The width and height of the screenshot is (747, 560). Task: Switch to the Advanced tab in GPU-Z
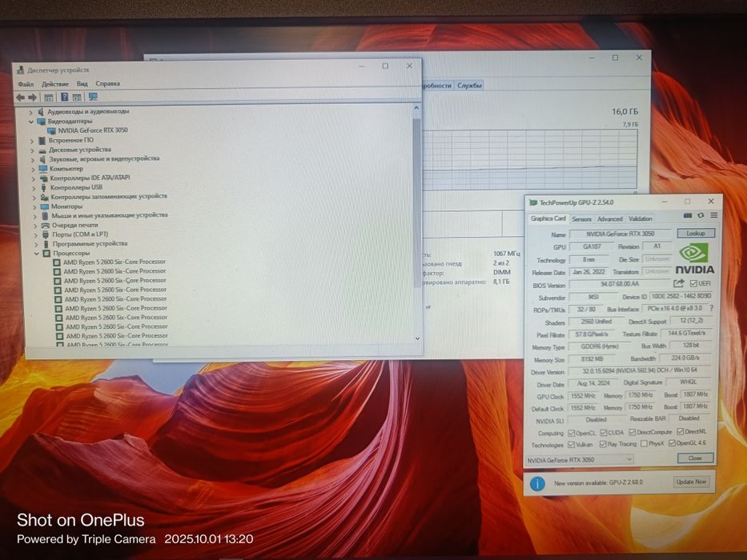click(610, 219)
